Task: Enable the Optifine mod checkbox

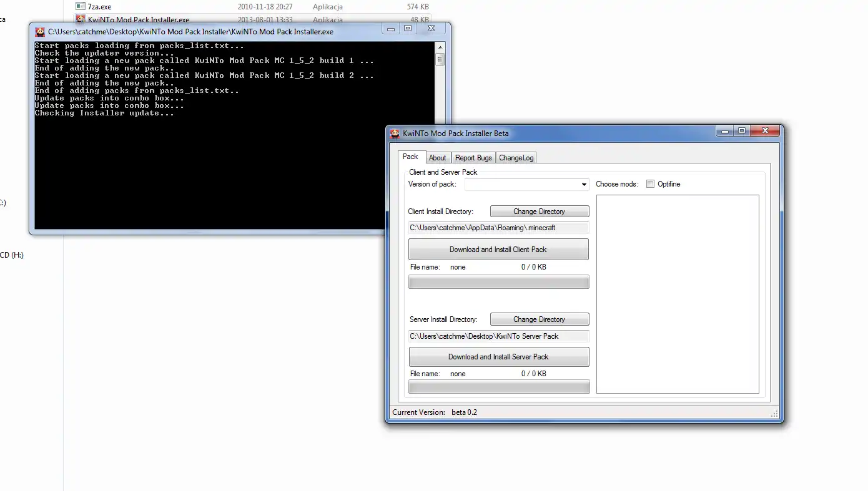Action: (x=651, y=184)
